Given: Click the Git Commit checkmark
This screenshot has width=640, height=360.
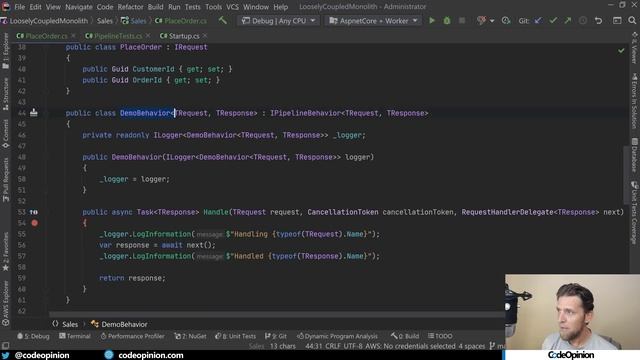Looking at the screenshot, I should tap(553, 20).
